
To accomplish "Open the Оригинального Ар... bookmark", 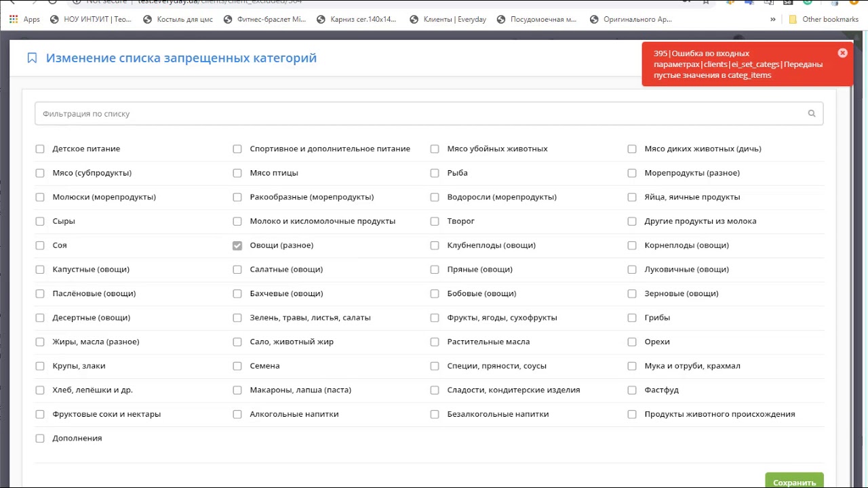I will pos(631,20).
